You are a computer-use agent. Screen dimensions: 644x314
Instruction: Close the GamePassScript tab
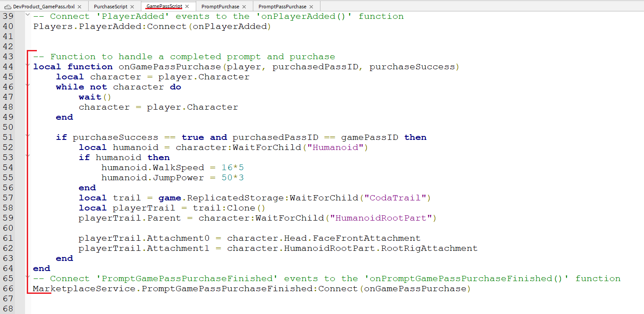[187, 7]
